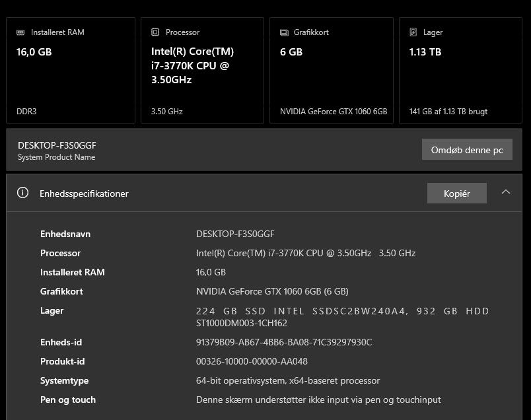Click the Pen og touch label
This screenshot has width=531, height=420.
(68, 400)
